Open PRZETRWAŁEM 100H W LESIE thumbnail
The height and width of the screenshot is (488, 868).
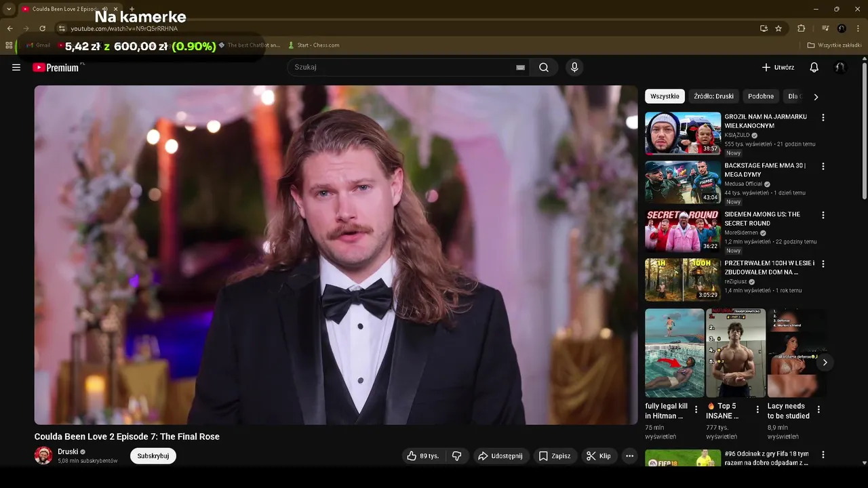pyautogui.click(x=683, y=280)
